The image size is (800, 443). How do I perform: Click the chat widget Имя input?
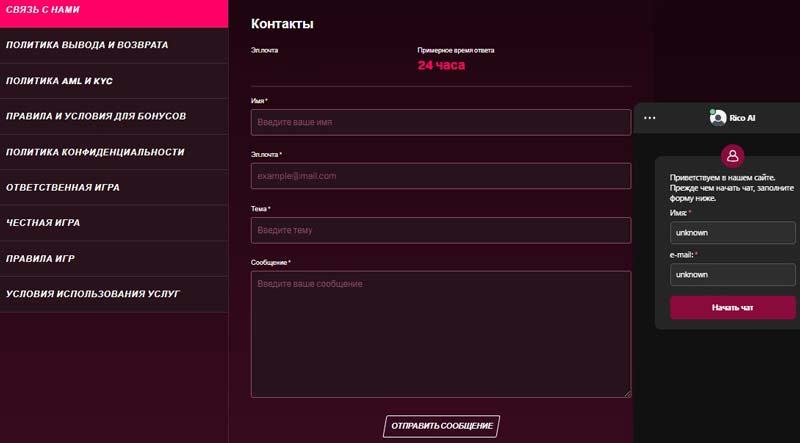732,232
